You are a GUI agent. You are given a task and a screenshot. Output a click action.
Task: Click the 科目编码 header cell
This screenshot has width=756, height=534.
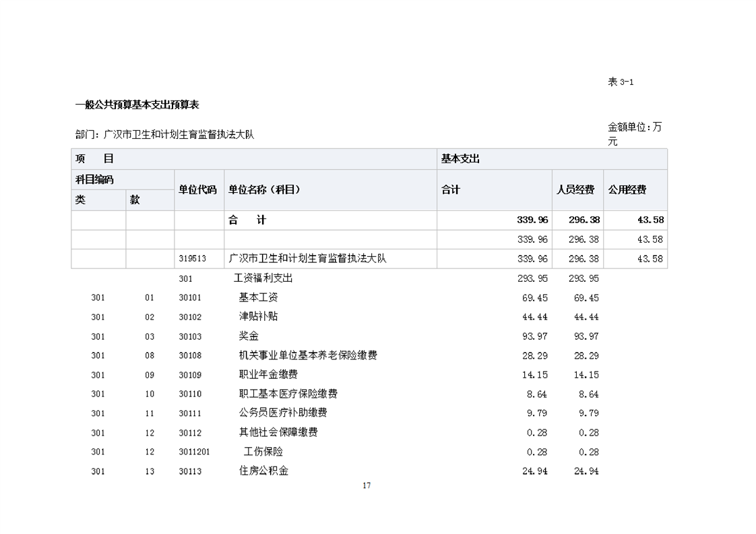[123, 179]
